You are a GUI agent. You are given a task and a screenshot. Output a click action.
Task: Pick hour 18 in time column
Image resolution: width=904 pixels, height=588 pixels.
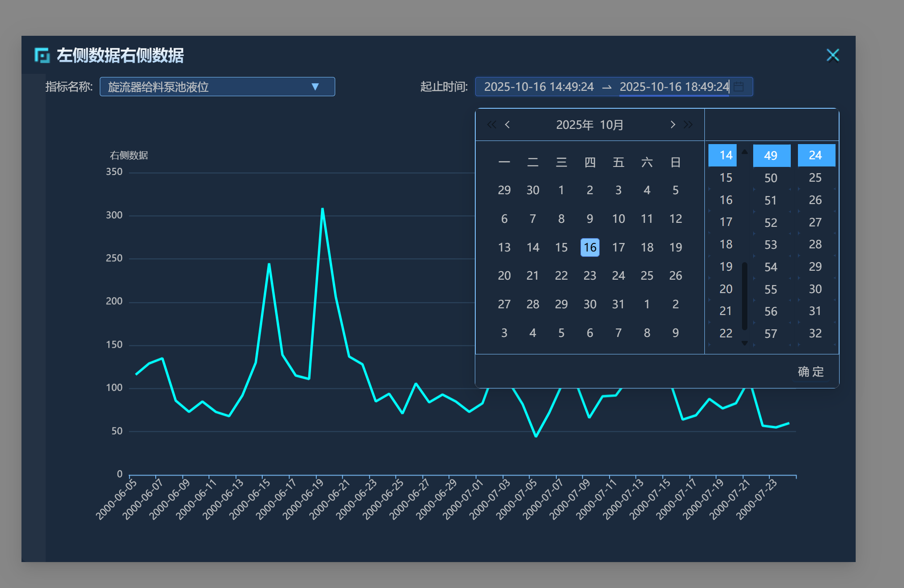click(x=726, y=244)
